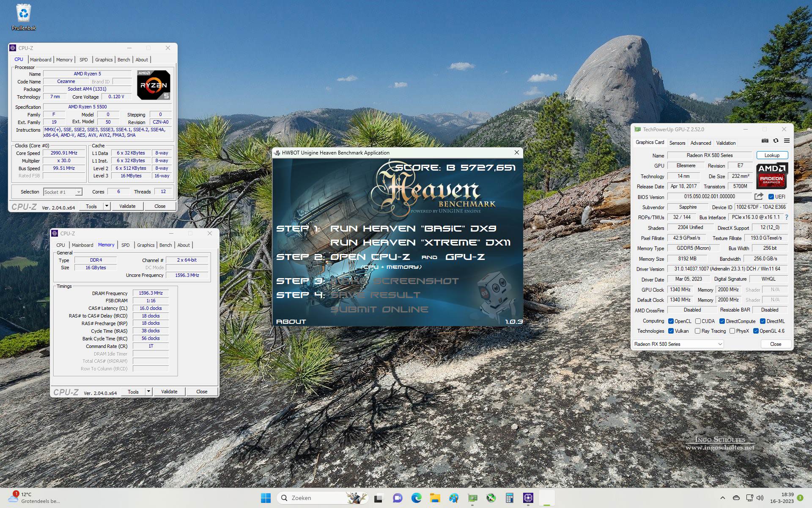Screen dimensions: 812x508
Task: Click the Bus Interface question mark icon
Action: click(787, 217)
